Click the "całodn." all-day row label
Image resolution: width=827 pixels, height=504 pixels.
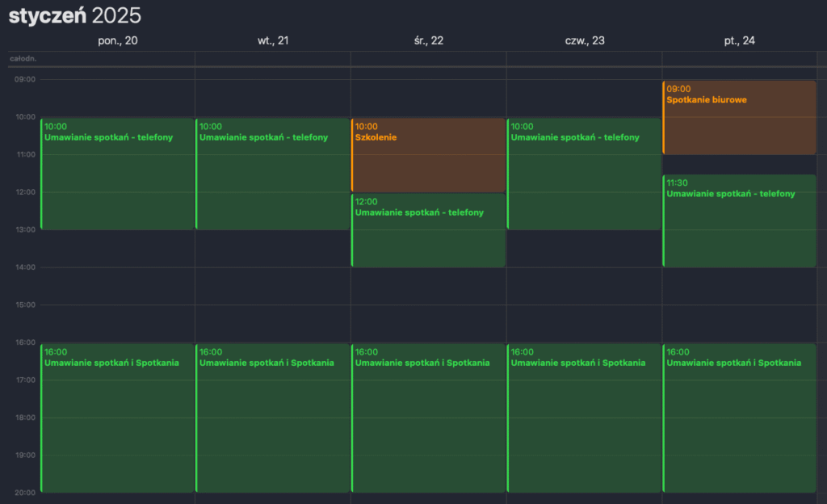pyautogui.click(x=23, y=58)
